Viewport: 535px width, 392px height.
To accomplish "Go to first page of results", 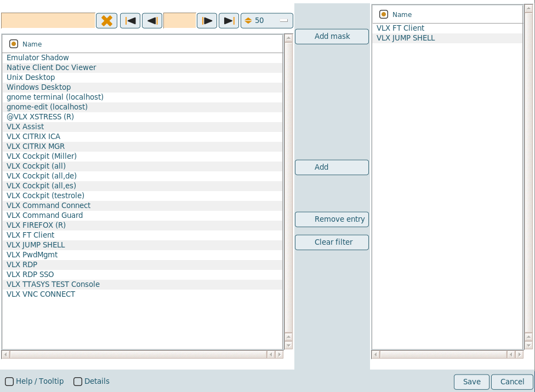I will (130, 21).
